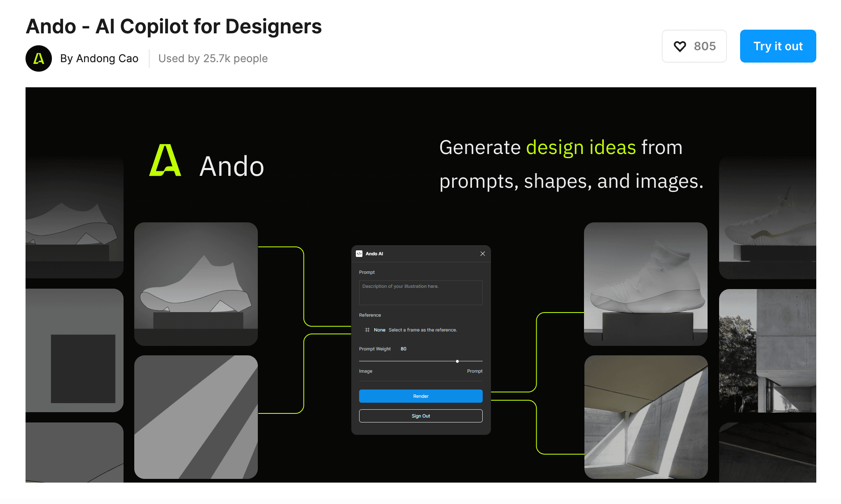Click the Prompt Weight slider handle

click(457, 361)
